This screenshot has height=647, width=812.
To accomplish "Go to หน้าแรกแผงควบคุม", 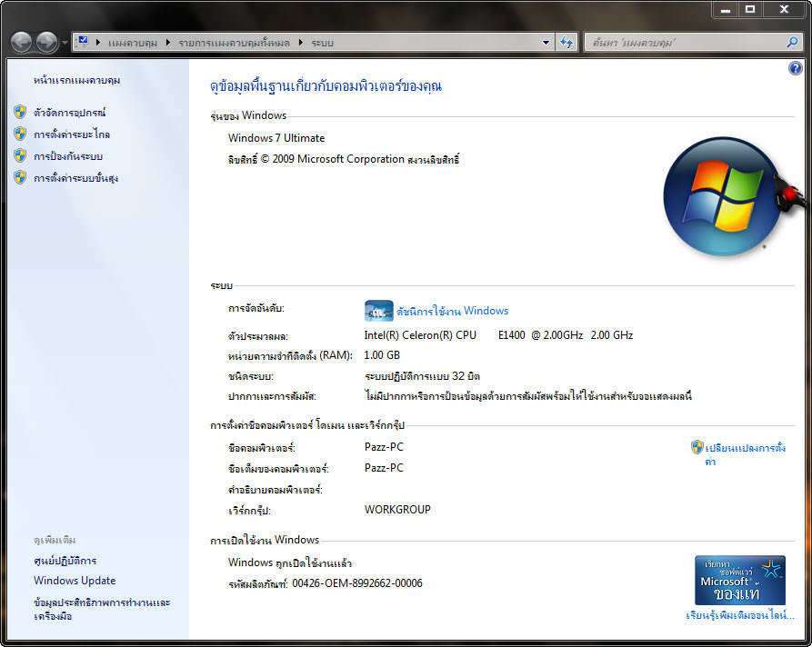I will coord(76,80).
